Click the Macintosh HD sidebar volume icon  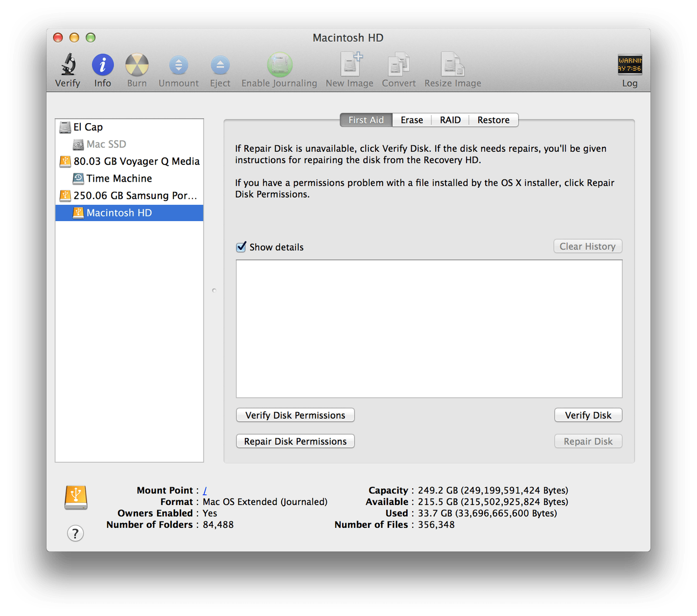tap(78, 213)
